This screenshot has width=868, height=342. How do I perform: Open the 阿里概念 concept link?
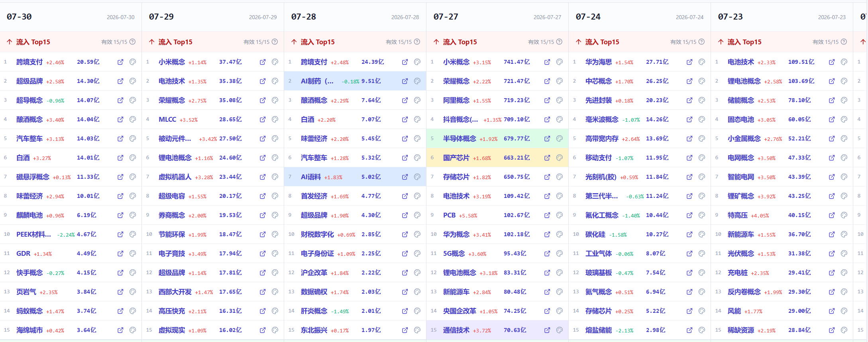click(456, 100)
